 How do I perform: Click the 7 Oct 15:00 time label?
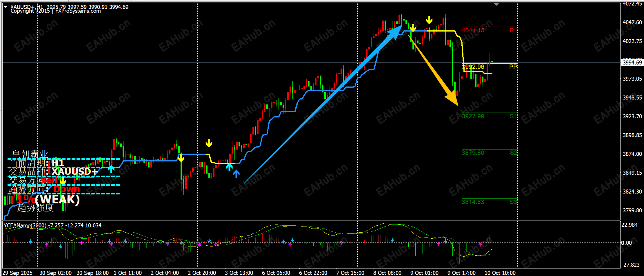click(x=350, y=273)
